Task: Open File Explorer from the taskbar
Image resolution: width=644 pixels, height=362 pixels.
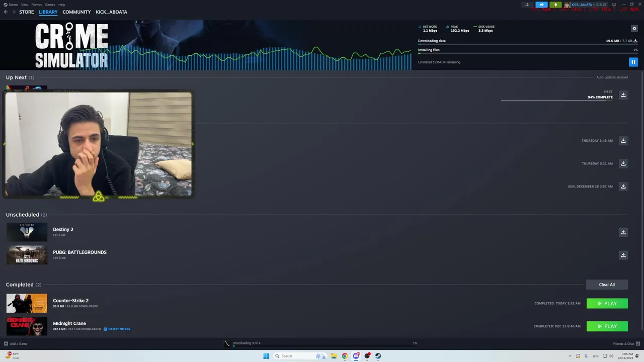Action: coord(334,356)
